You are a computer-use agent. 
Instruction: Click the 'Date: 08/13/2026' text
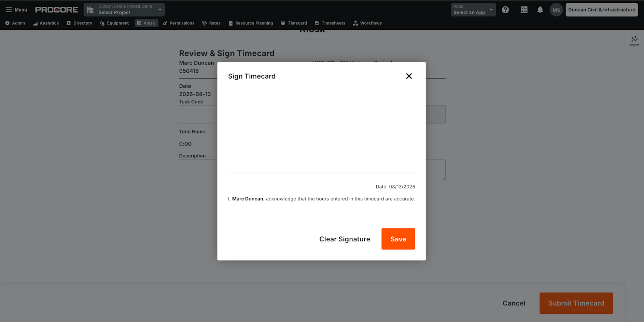(x=395, y=187)
